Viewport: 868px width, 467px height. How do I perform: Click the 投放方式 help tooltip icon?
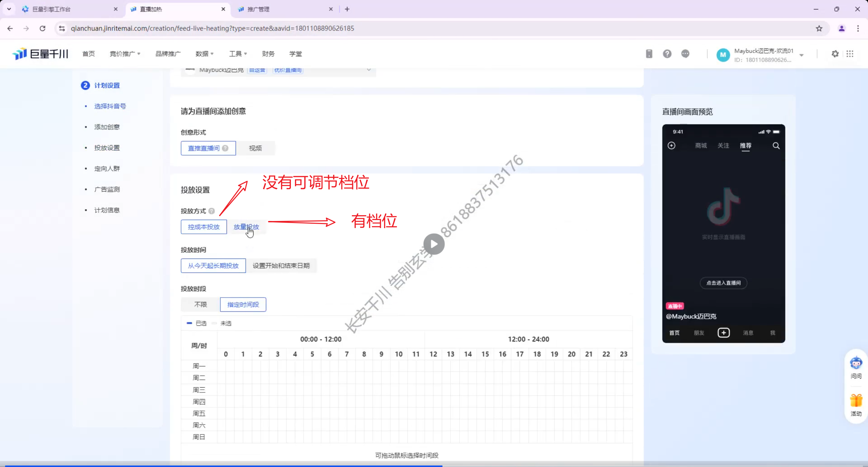pos(212,211)
